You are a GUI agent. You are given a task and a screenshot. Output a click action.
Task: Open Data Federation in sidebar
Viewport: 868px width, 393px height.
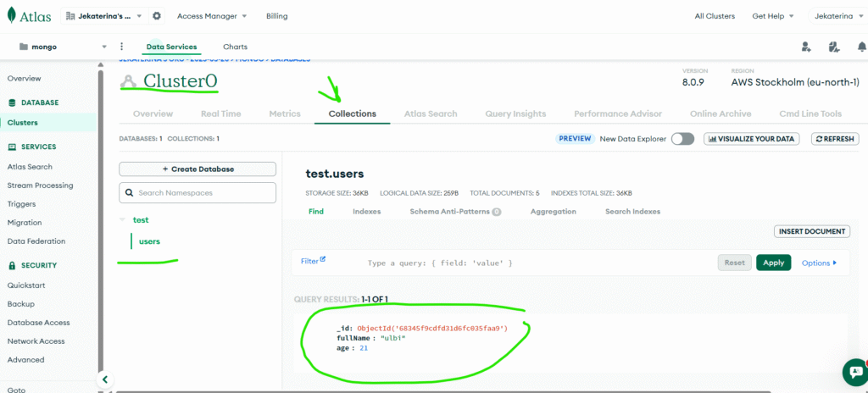pyautogui.click(x=36, y=241)
